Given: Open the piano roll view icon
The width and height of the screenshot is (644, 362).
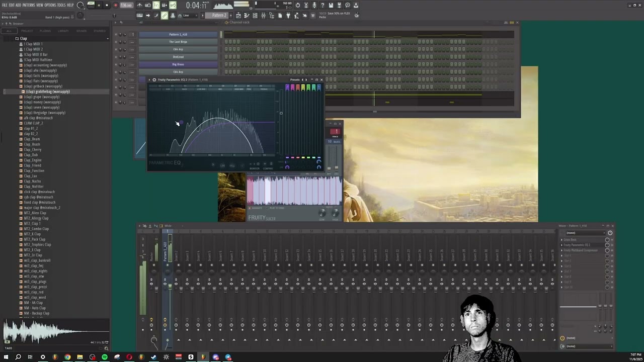Looking at the screenshot, I should [x=247, y=16].
